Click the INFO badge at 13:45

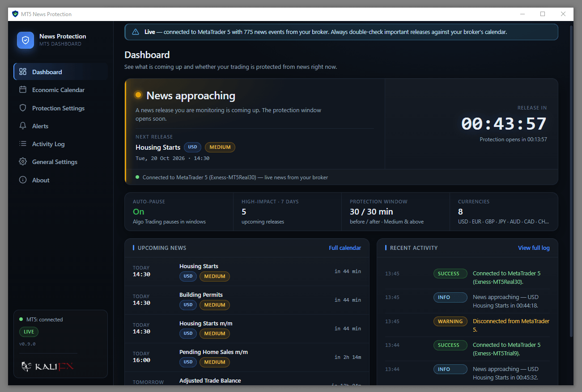[x=450, y=297]
